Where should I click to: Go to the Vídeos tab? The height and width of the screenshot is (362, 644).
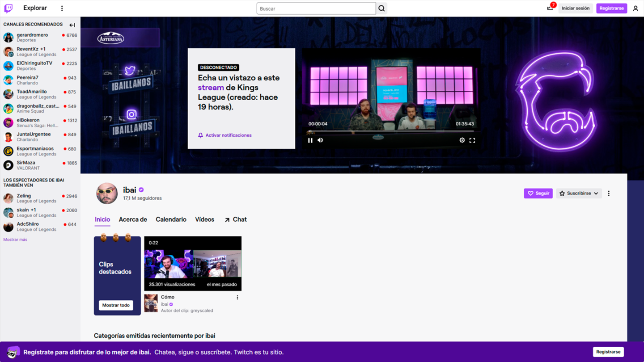tap(204, 219)
